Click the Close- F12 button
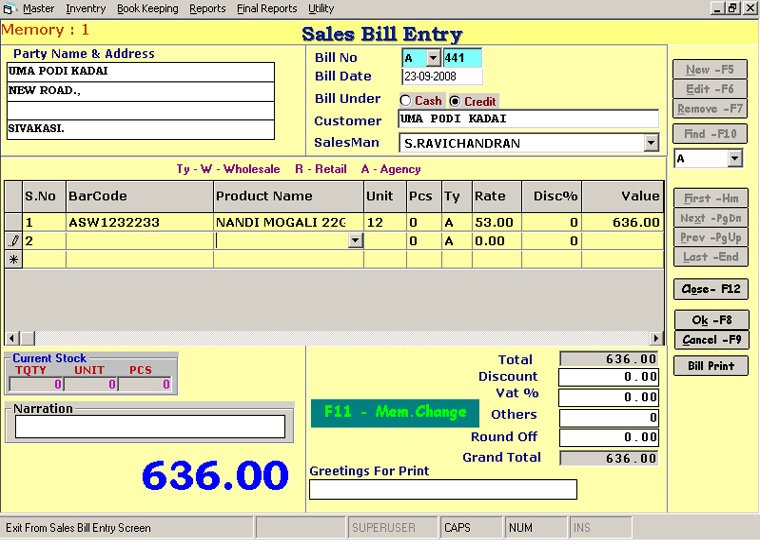This screenshot has height=540, width=760. (x=711, y=289)
